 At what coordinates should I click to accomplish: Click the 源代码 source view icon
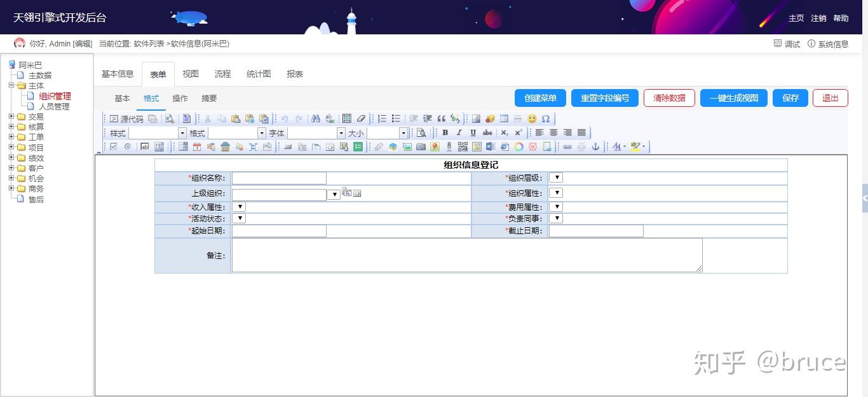(127, 118)
